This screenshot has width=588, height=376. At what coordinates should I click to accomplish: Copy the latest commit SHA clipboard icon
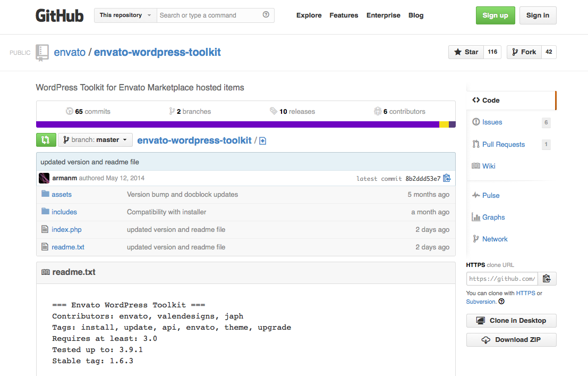coord(447,178)
